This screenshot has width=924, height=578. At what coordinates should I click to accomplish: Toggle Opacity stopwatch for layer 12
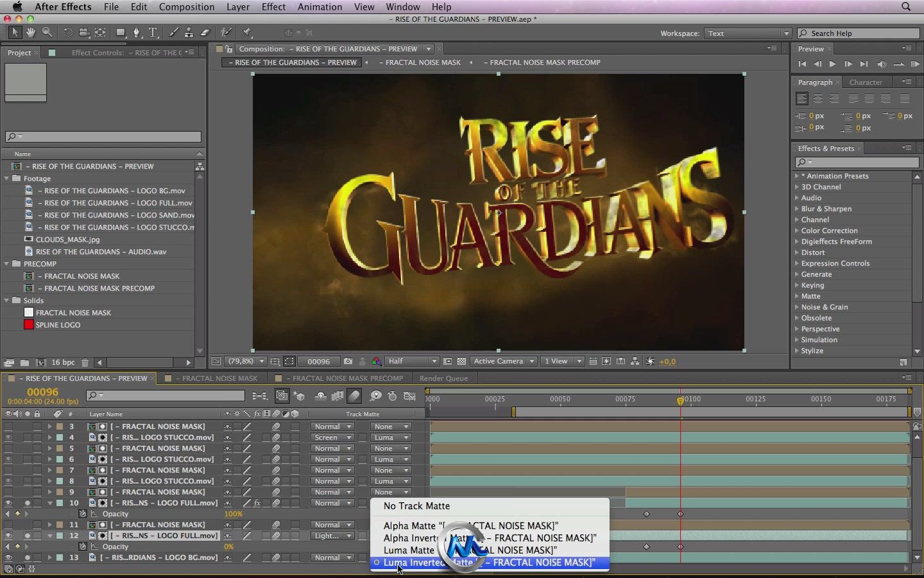pos(83,547)
